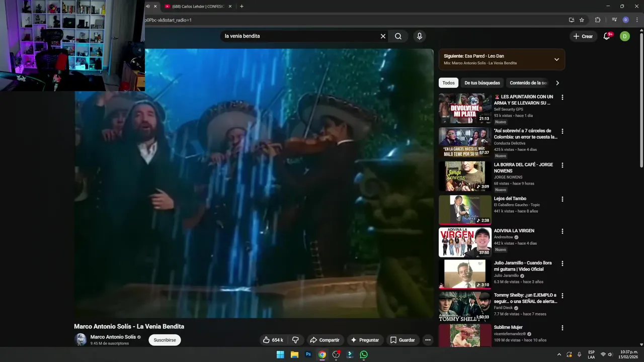Click the Preguntar button

point(365,340)
